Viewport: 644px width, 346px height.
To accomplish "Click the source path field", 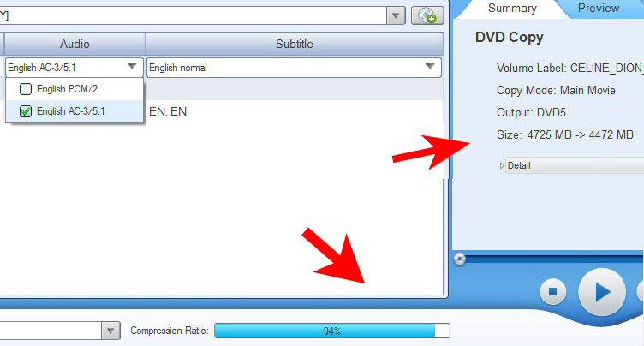I will point(193,15).
